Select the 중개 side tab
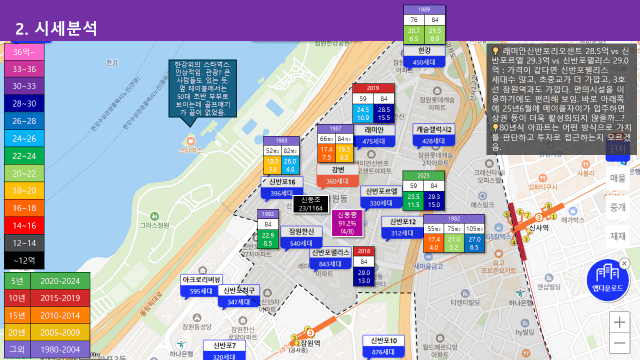 618,207
